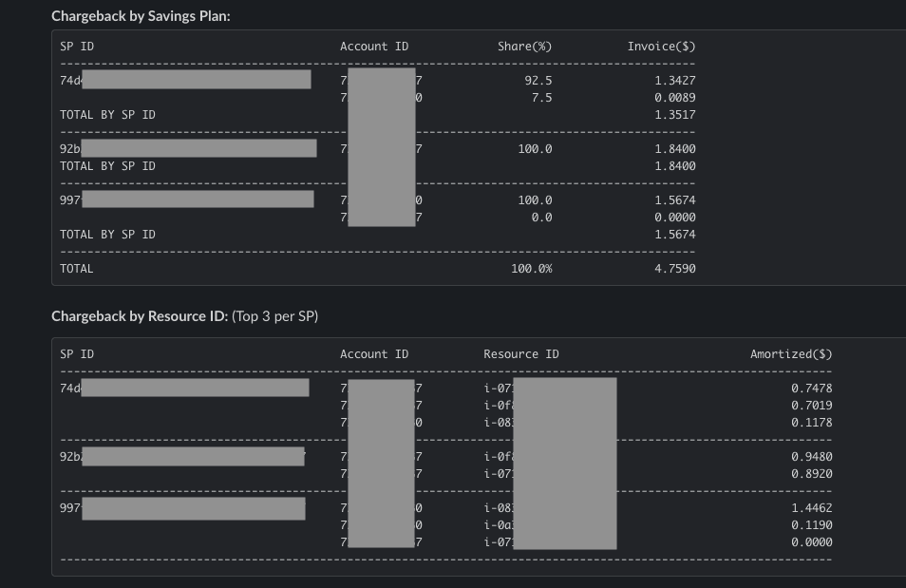Select amortized value 0.1178
This screenshot has width=906, height=588.
812,422
